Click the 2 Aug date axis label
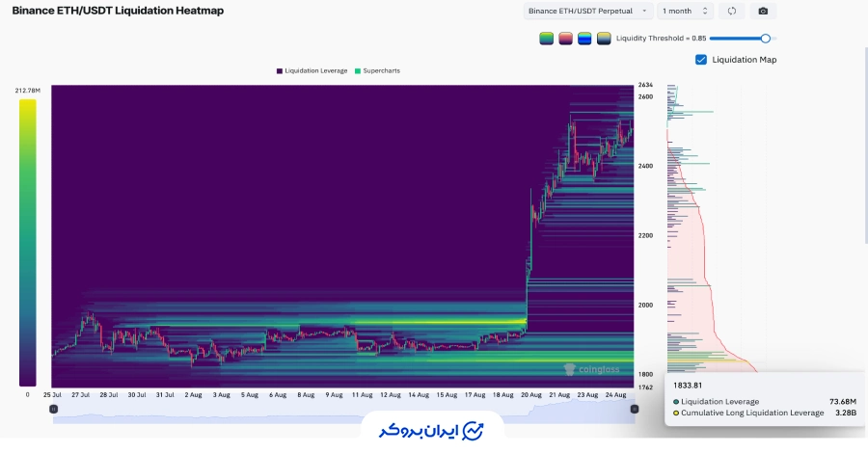The width and height of the screenshot is (868, 454). pyautogui.click(x=193, y=395)
